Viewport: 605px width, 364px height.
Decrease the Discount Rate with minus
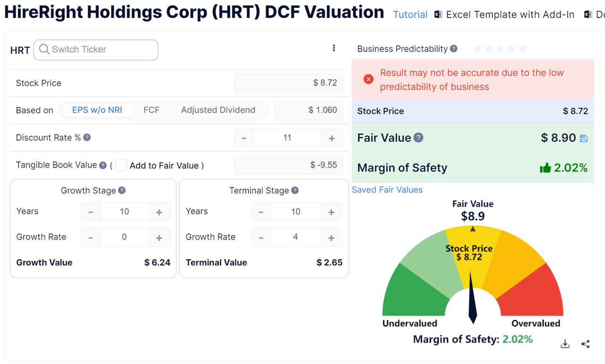[x=244, y=138]
